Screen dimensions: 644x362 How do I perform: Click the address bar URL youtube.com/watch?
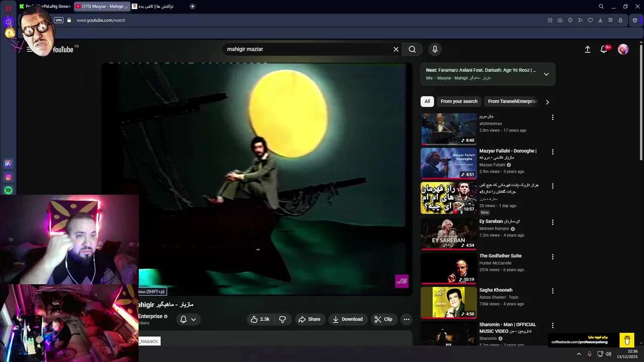(101, 20)
